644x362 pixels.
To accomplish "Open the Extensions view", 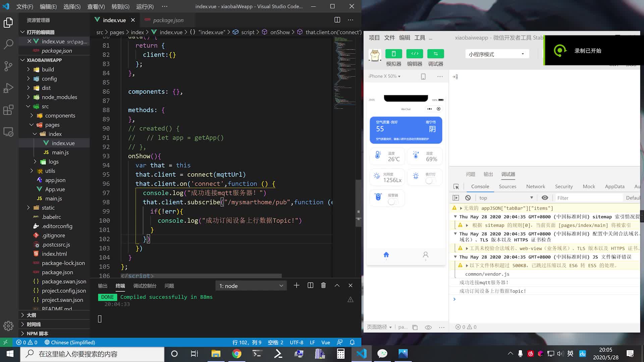I will point(8,110).
